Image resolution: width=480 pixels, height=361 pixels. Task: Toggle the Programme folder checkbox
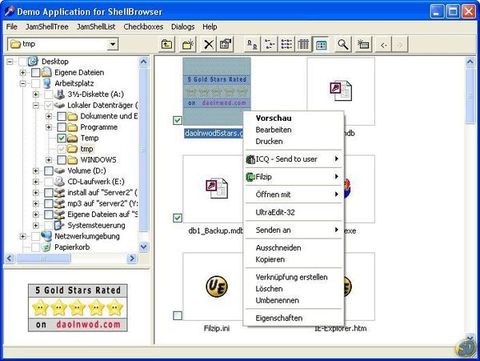(61, 127)
